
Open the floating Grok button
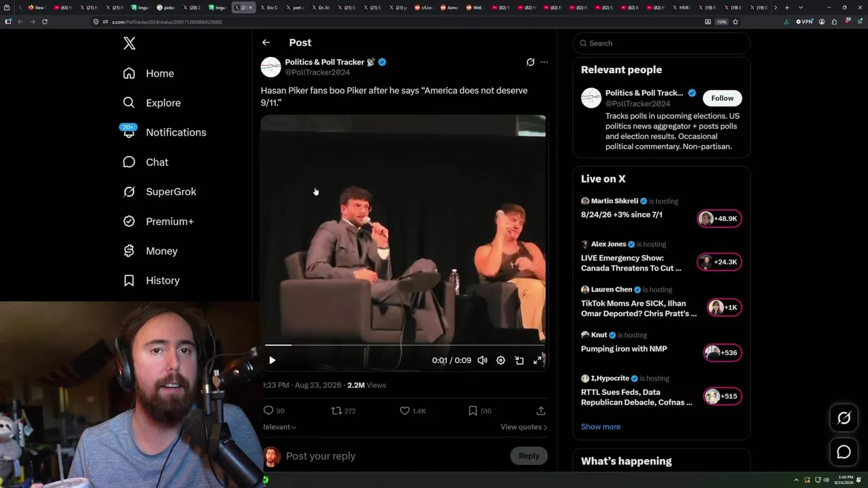(x=844, y=418)
